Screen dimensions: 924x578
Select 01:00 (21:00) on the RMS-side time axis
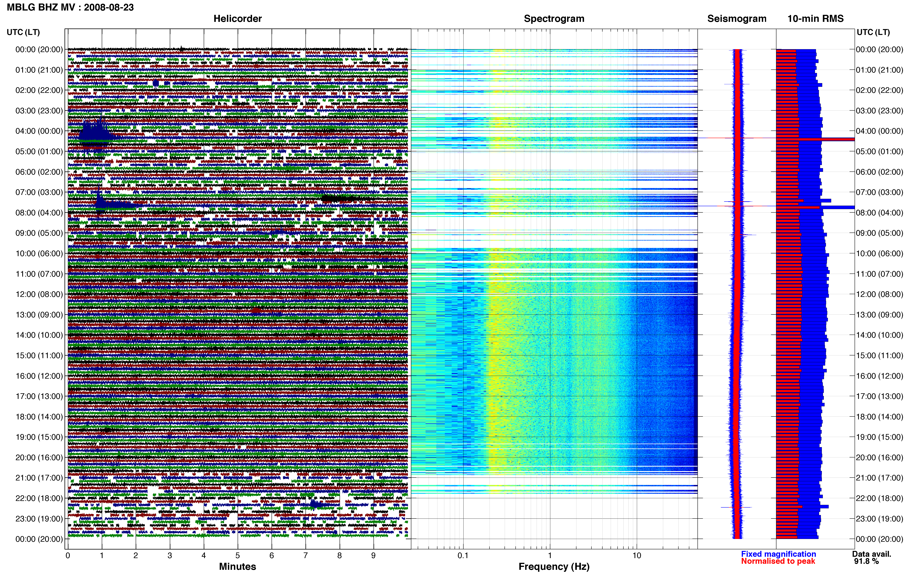tap(879, 70)
